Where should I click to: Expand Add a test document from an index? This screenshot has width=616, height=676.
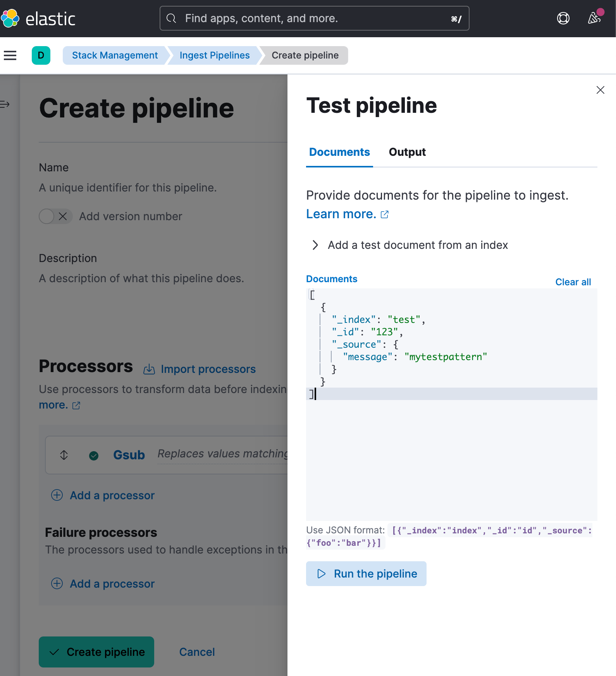pyautogui.click(x=410, y=245)
